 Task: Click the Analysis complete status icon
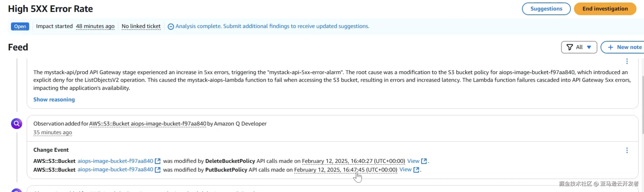[x=171, y=27]
